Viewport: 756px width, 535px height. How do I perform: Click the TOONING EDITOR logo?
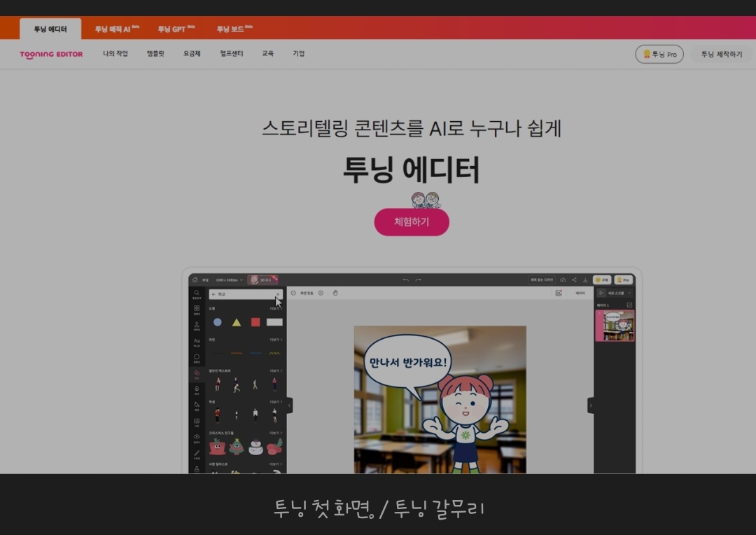pos(51,54)
